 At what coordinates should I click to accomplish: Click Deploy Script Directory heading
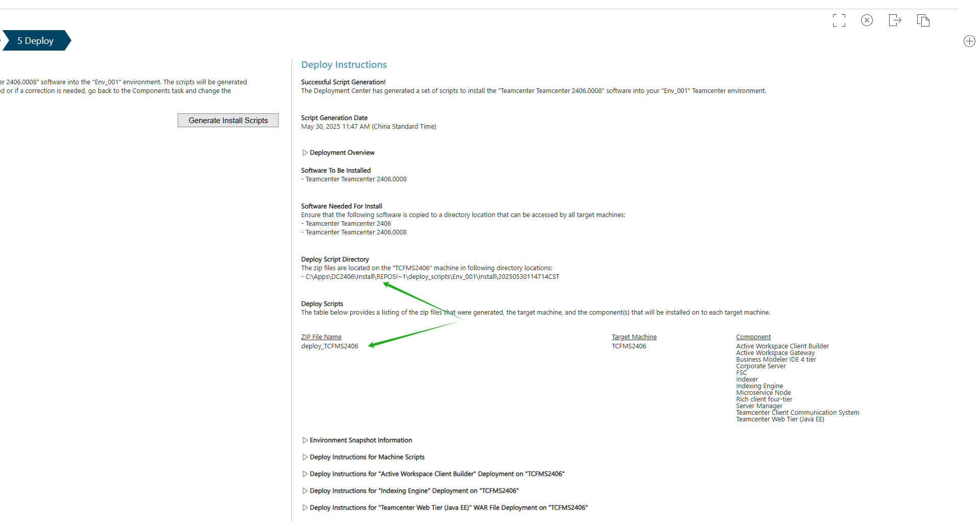click(x=335, y=259)
